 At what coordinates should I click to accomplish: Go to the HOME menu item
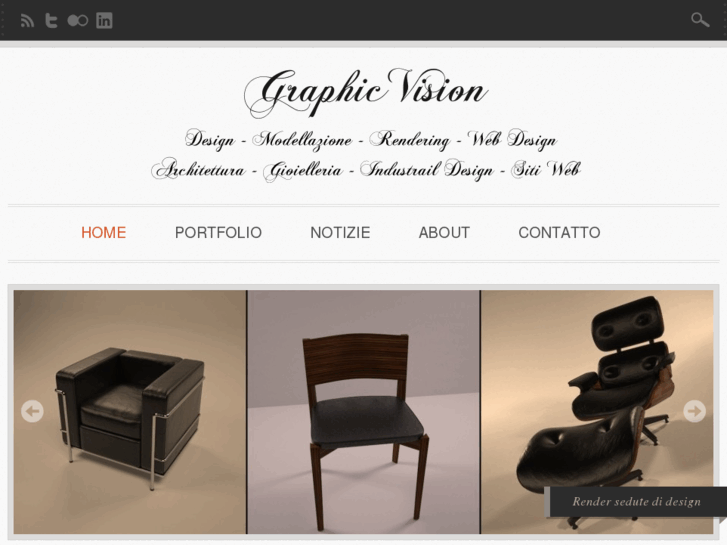click(x=103, y=232)
